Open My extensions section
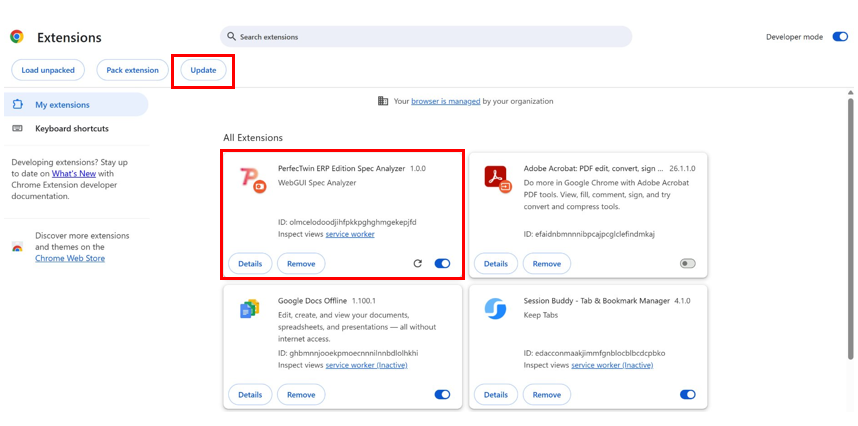858x426 pixels. (x=76, y=104)
